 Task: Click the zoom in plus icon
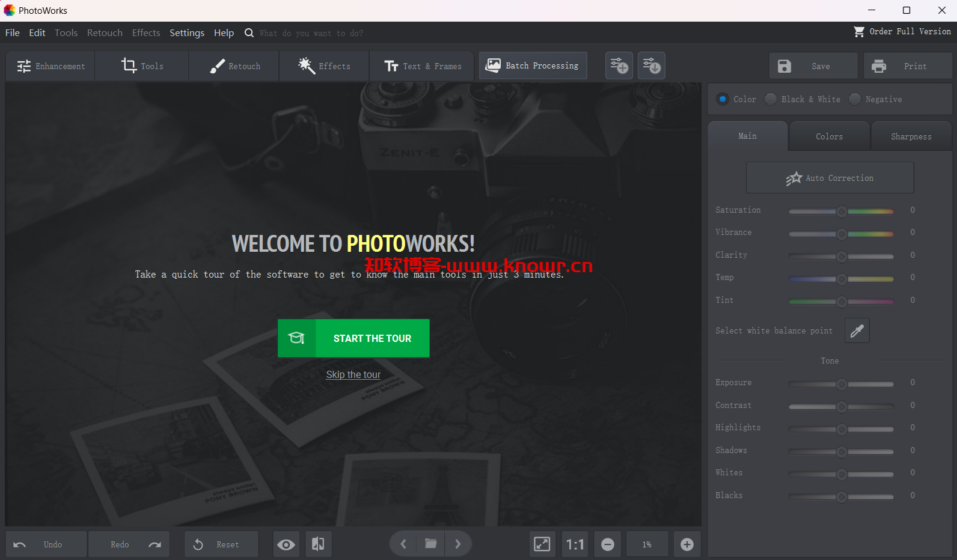[687, 544]
